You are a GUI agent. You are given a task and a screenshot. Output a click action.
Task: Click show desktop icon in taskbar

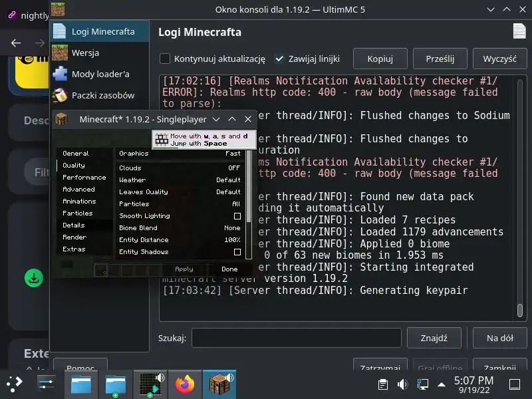[x=515, y=384]
